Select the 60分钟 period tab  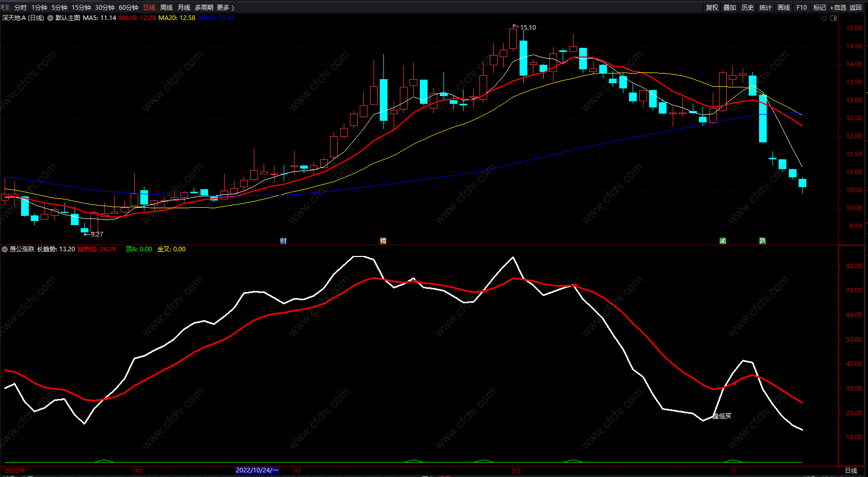[128, 7]
